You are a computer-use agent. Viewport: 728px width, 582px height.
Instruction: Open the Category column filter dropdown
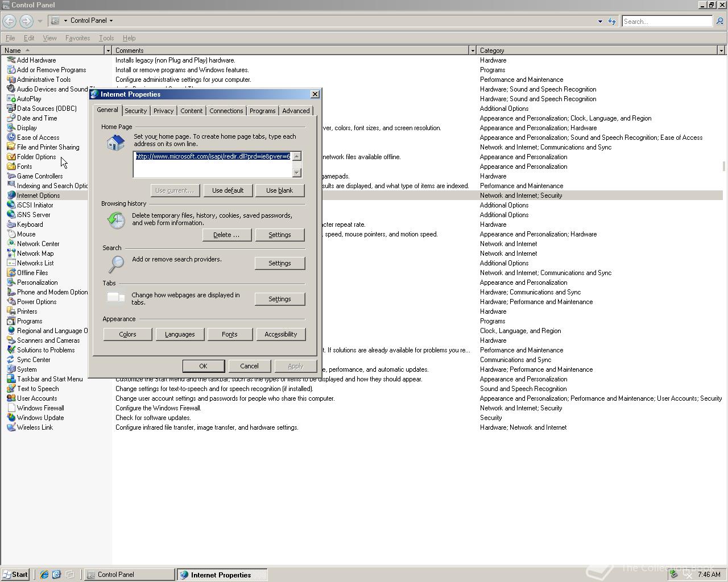tap(721, 51)
